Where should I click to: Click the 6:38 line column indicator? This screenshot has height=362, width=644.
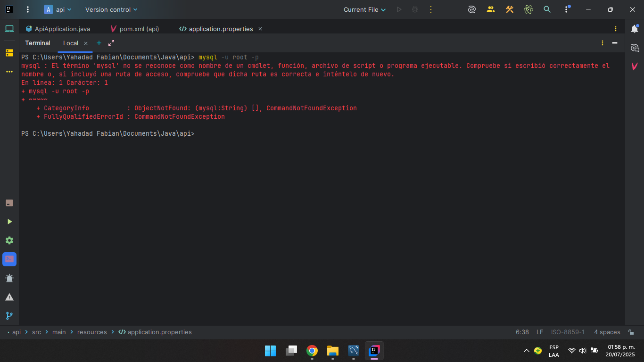coord(522,332)
